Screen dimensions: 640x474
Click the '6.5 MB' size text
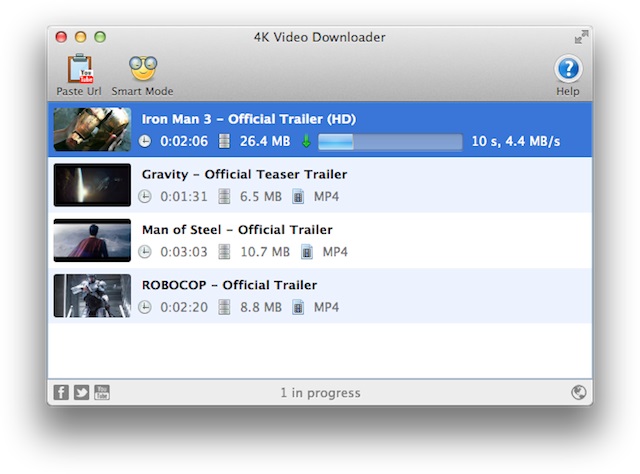(261, 196)
